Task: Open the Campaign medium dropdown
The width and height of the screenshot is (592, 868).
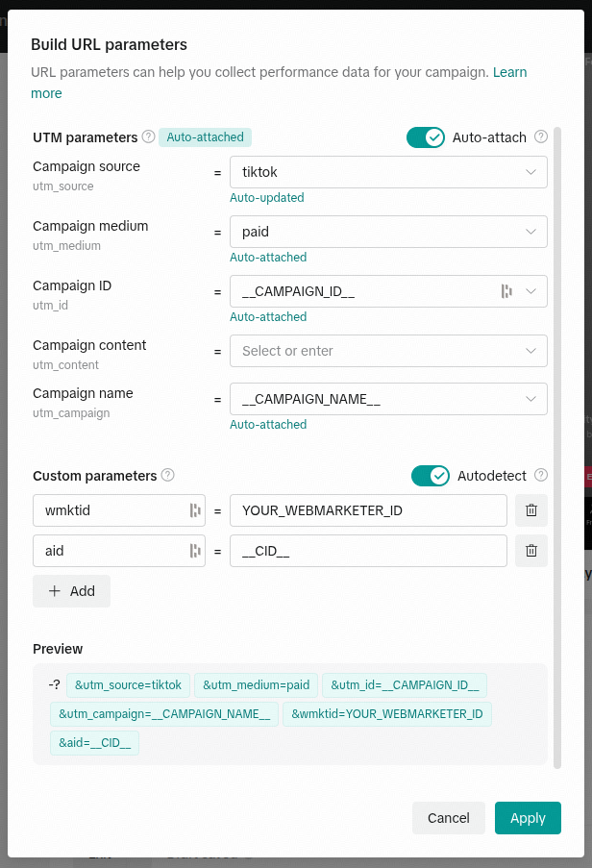Action: point(388,232)
